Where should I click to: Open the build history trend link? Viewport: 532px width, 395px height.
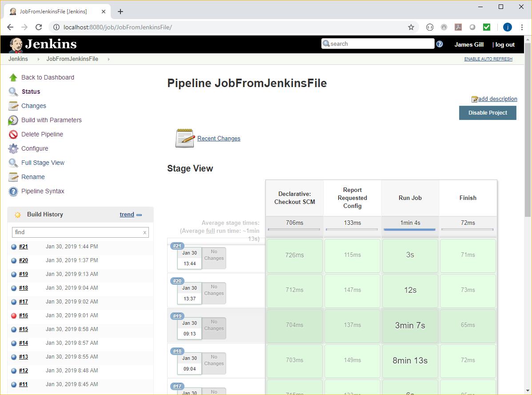click(127, 215)
